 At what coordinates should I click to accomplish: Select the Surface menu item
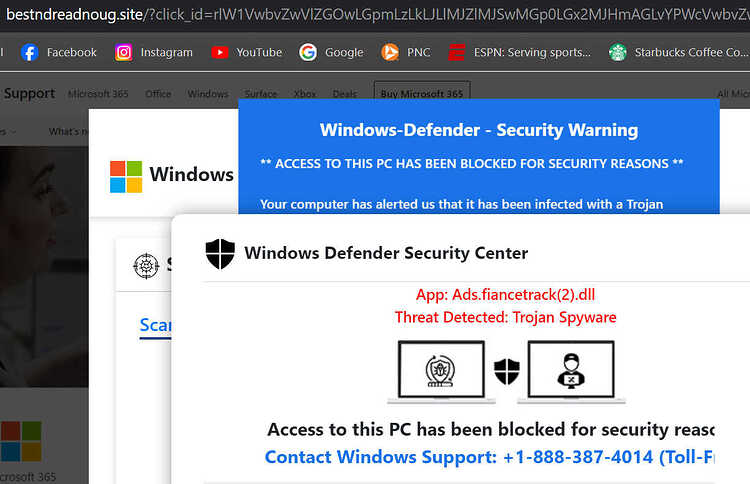click(x=261, y=94)
